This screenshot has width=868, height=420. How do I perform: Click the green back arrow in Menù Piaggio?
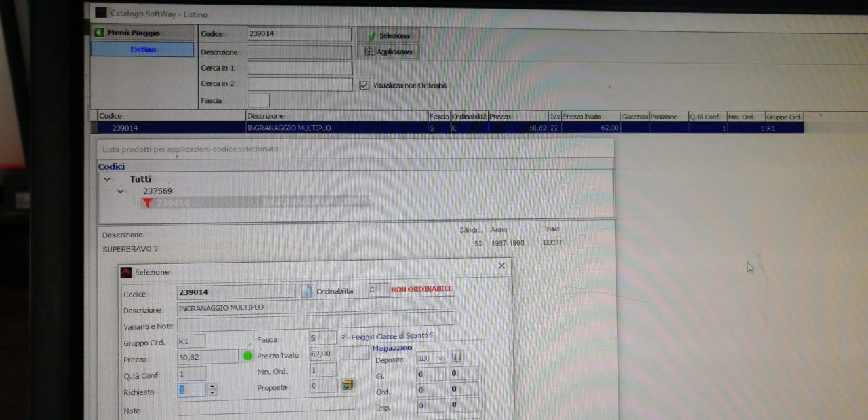(x=99, y=33)
